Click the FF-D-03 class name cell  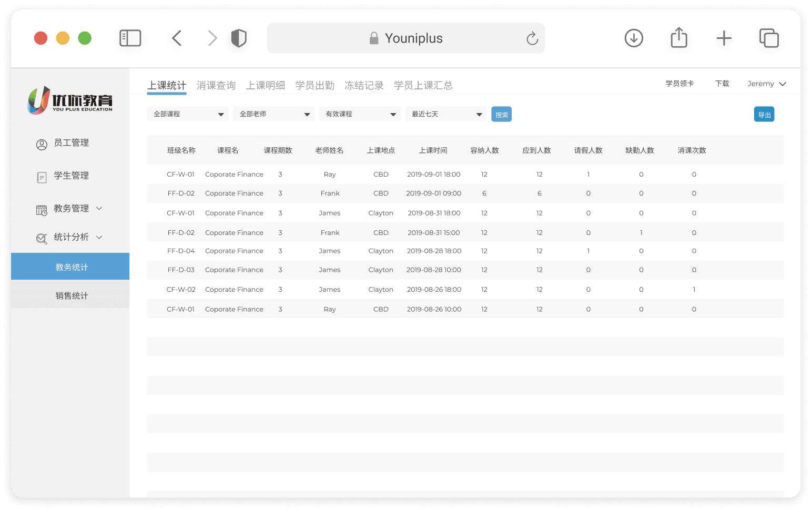point(181,270)
